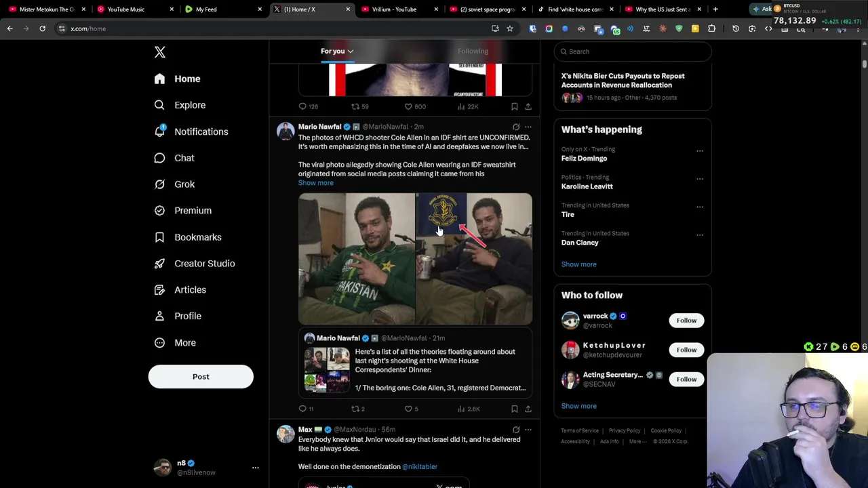Bookmark the Mario Nawfal post
Screen dimensions: 868x488
click(515, 409)
